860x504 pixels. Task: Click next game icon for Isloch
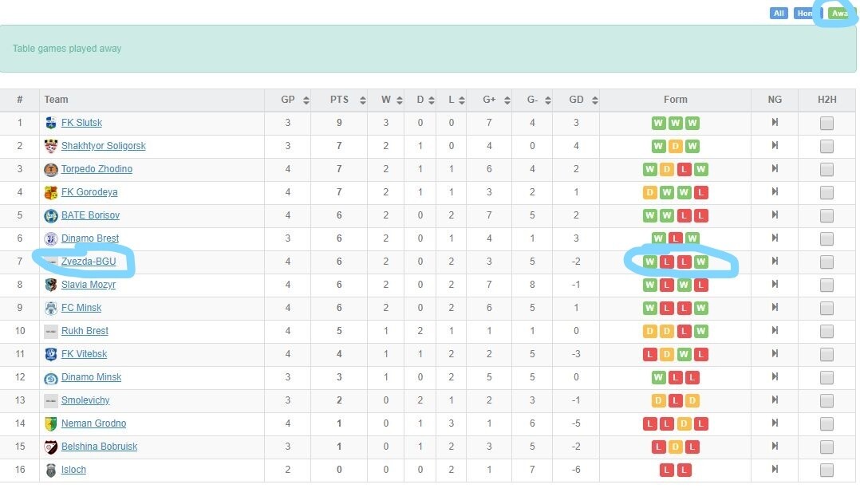click(x=774, y=470)
